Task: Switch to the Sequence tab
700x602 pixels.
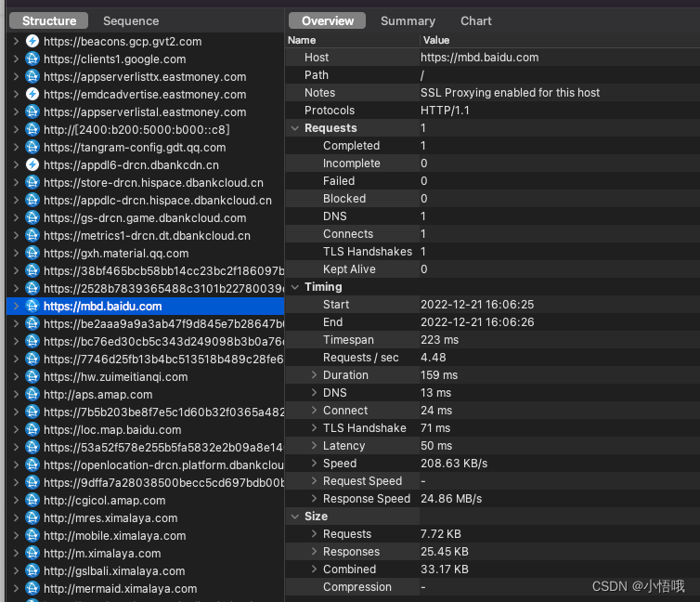Action: click(x=131, y=21)
